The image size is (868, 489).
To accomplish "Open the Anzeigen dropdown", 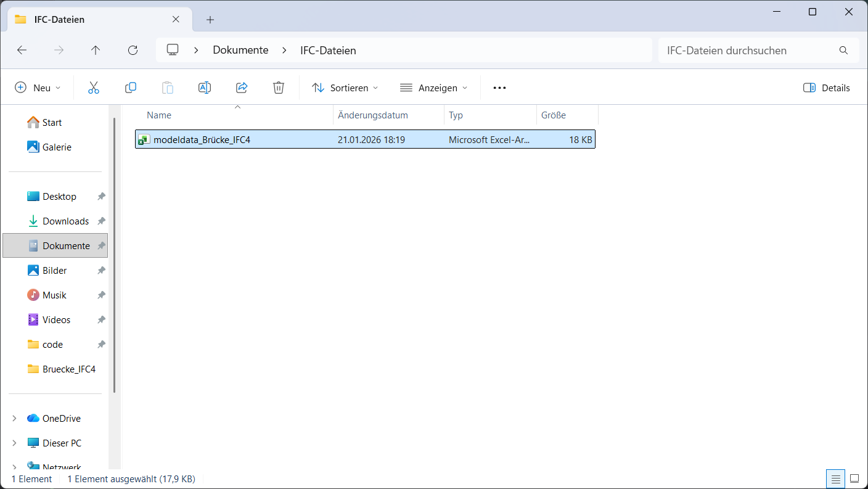I will (434, 88).
